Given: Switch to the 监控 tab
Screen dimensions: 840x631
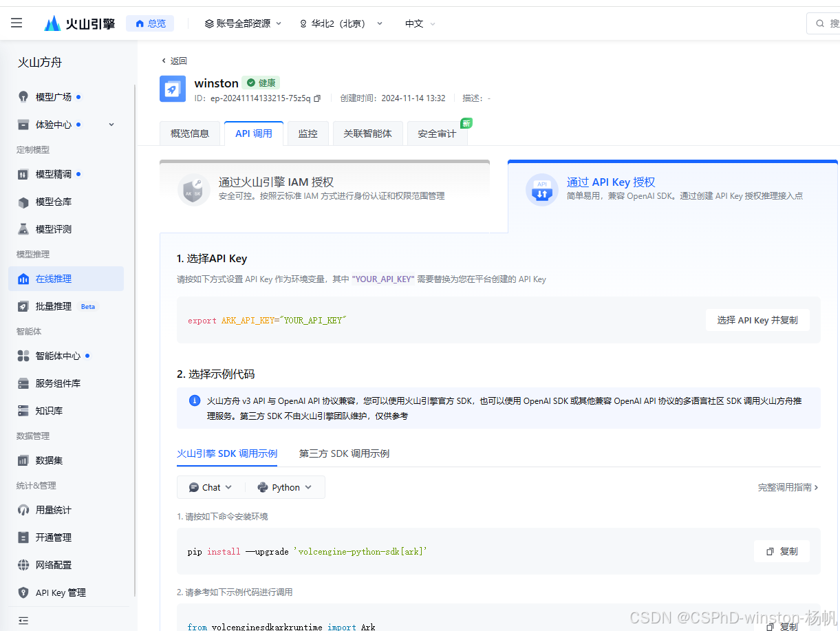Looking at the screenshot, I should [x=308, y=133].
